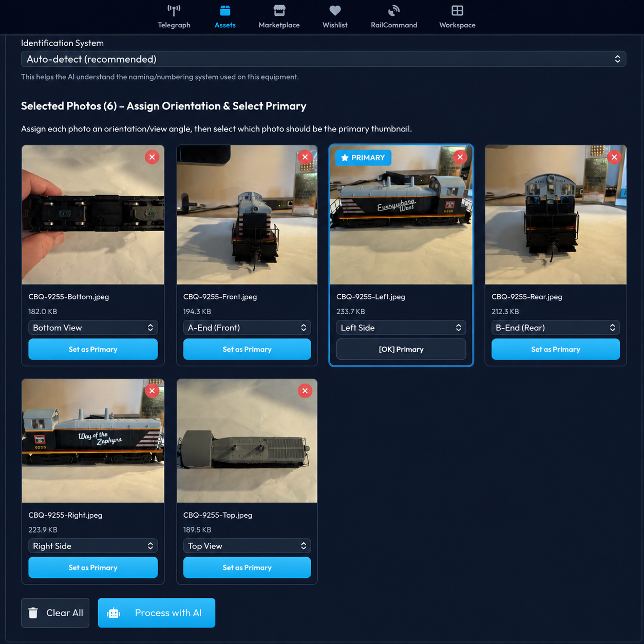Open the A-End (Front) orientation dropdown
Viewport: 644px width, 644px height.
tap(247, 328)
